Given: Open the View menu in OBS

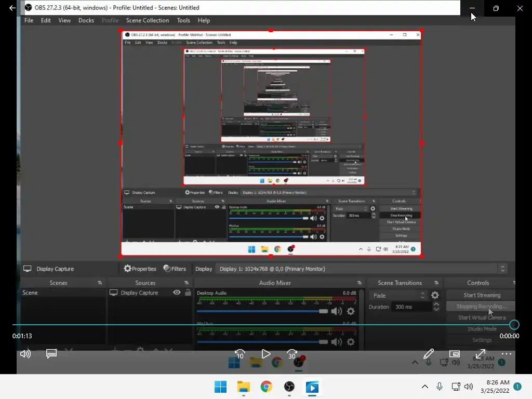Looking at the screenshot, I should tap(64, 20).
